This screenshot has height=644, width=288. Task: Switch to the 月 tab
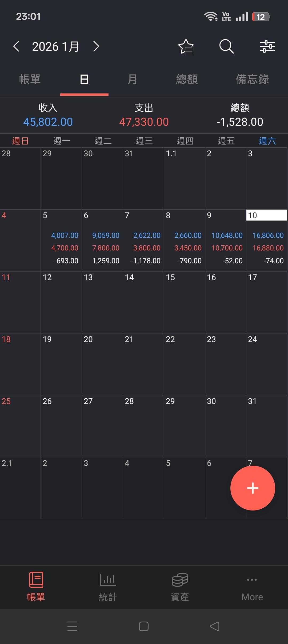pos(132,79)
